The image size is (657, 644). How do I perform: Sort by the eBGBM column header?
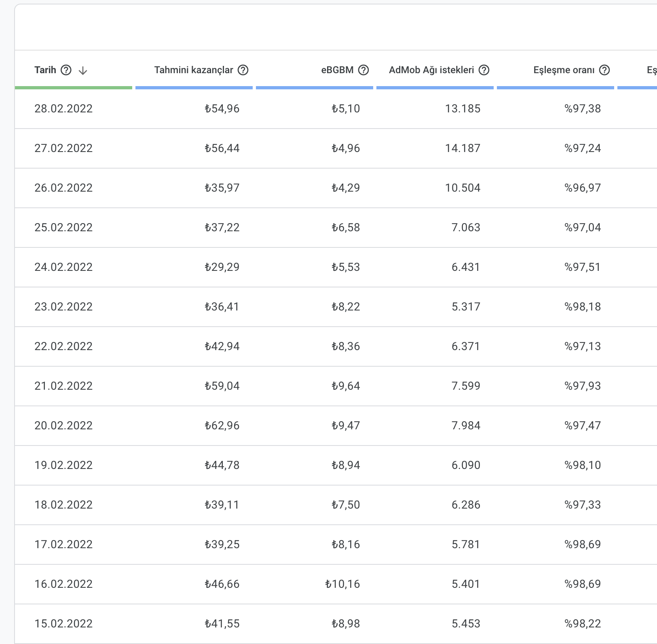338,70
